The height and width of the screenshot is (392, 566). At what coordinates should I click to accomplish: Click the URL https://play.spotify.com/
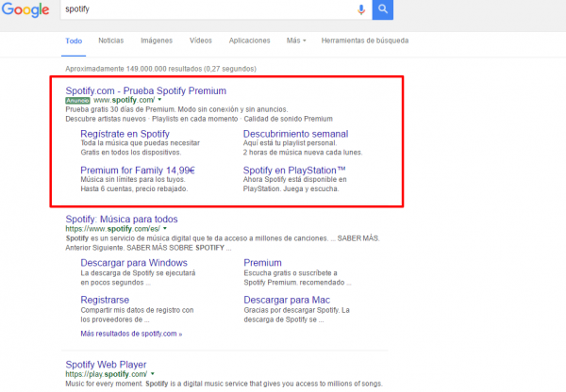pos(106,374)
